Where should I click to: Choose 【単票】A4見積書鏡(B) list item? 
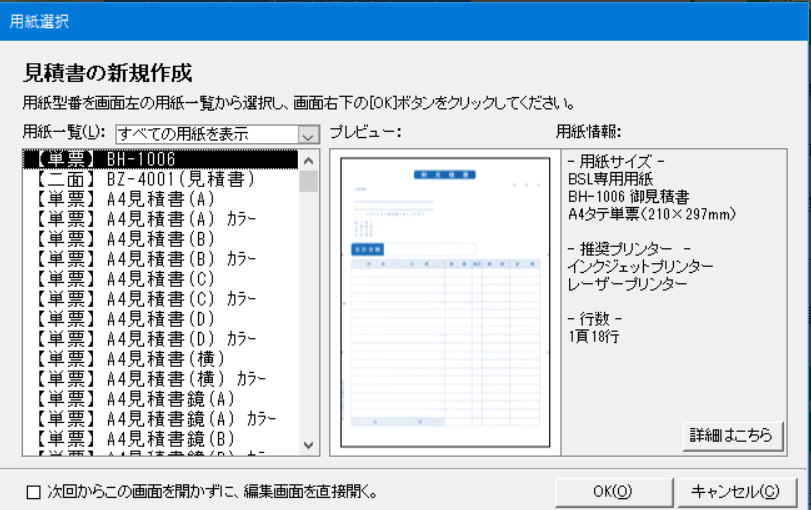point(160,437)
